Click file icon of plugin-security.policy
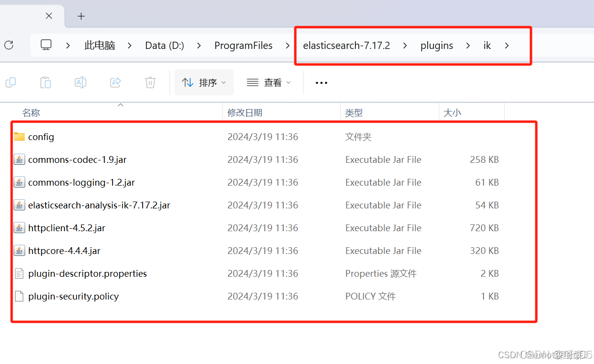 (19, 296)
